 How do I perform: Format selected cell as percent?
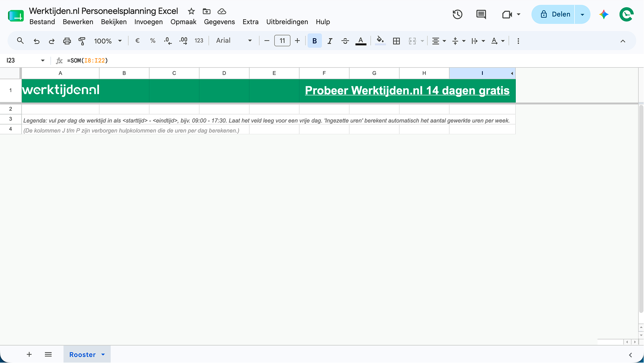click(153, 41)
